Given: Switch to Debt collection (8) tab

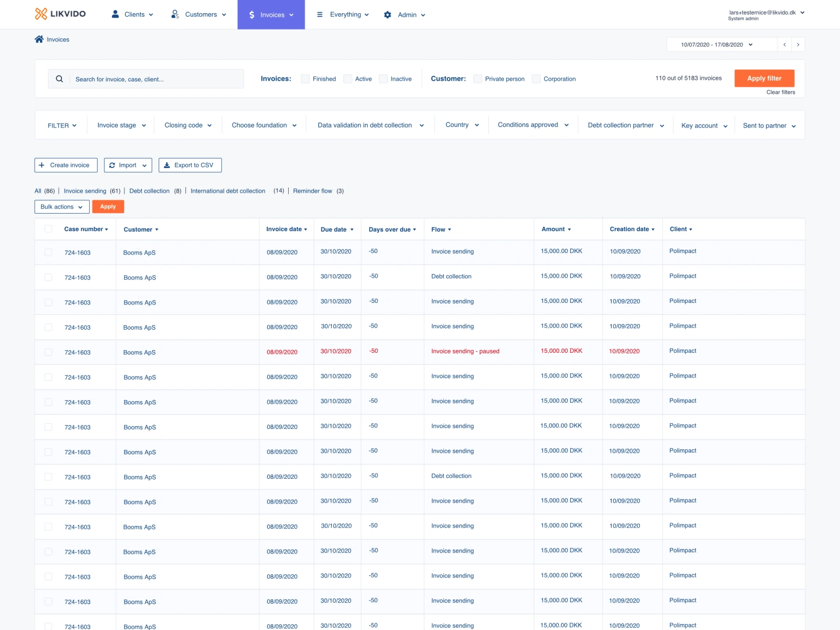Looking at the screenshot, I should pos(155,191).
